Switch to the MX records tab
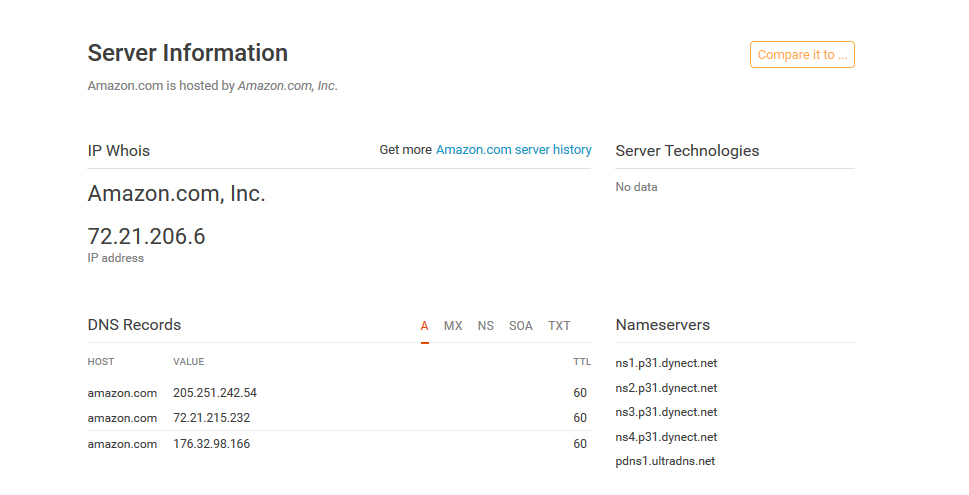 tap(453, 326)
